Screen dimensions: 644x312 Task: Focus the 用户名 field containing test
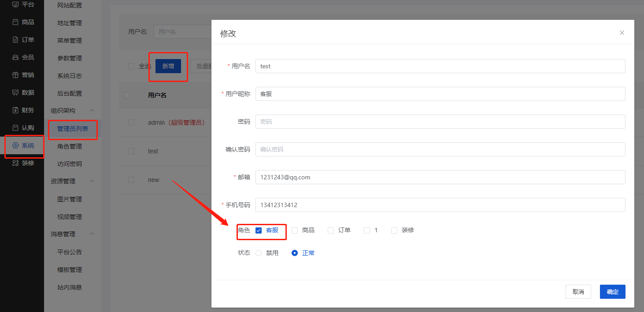point(440,66)
